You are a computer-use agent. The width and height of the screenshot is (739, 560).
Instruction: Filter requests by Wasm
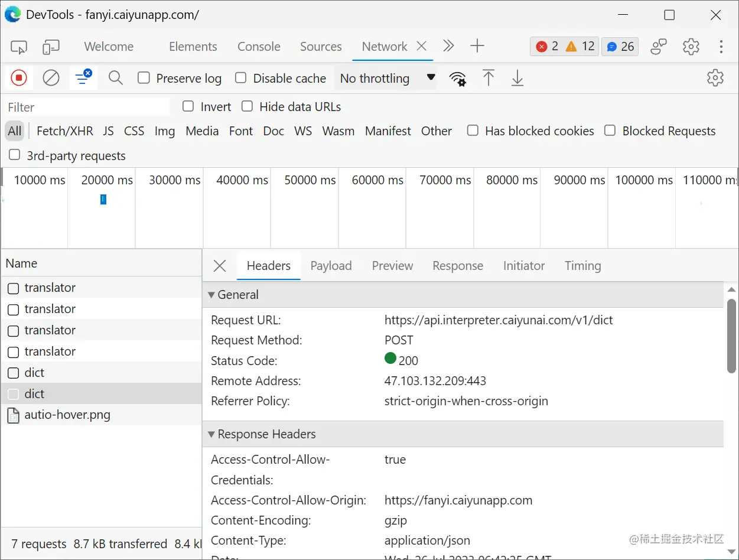pyautogui.click(x=338, y=131)
